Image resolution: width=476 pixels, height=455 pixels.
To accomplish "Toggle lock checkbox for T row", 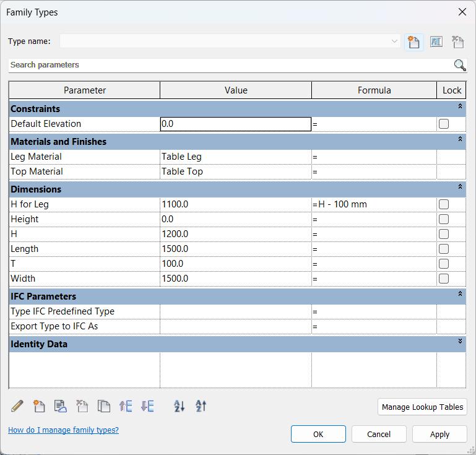I will (x=444, y=264).
